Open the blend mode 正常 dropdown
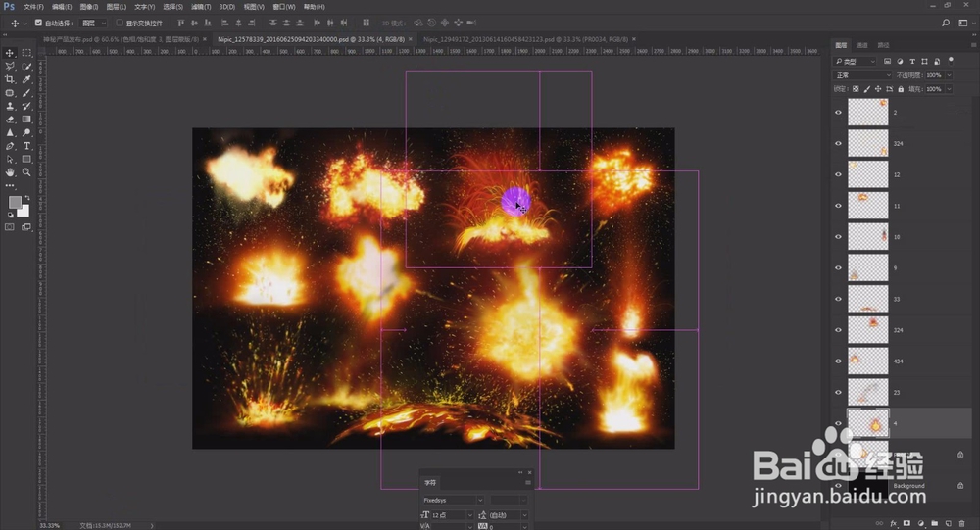Screen dimensions: 980x530 (x=863, y=75)
